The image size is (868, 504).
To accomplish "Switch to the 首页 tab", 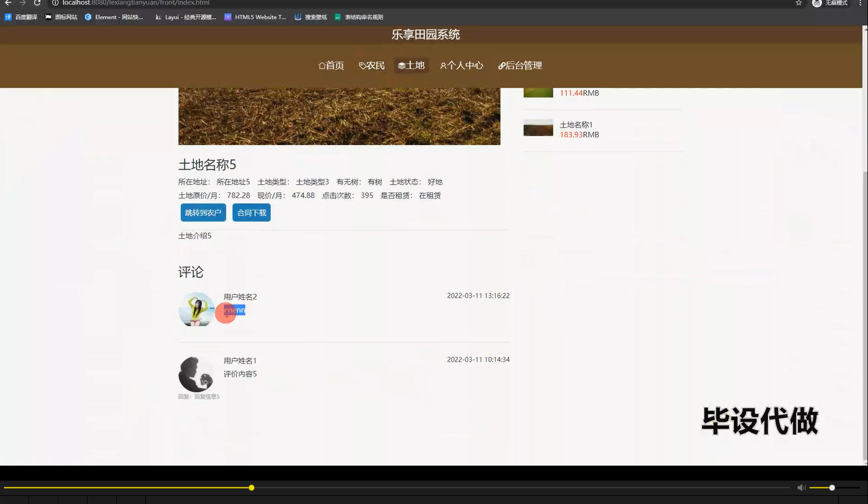I will click(x=331, y=65).
